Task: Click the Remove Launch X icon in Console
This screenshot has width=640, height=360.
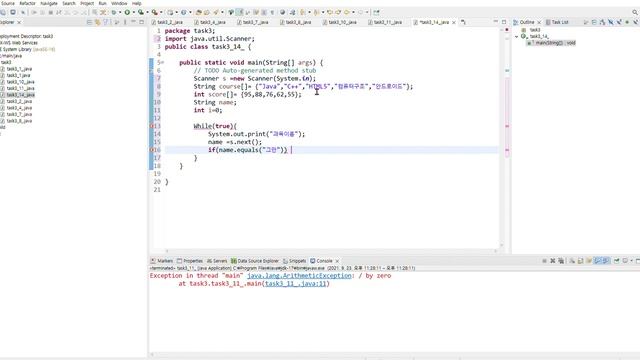Action: (553, 260)
